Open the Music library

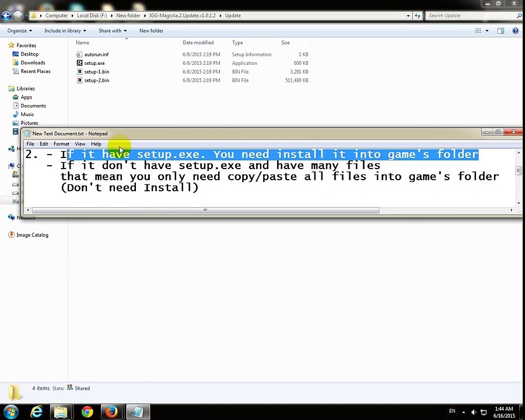click(x=27, y=114)
